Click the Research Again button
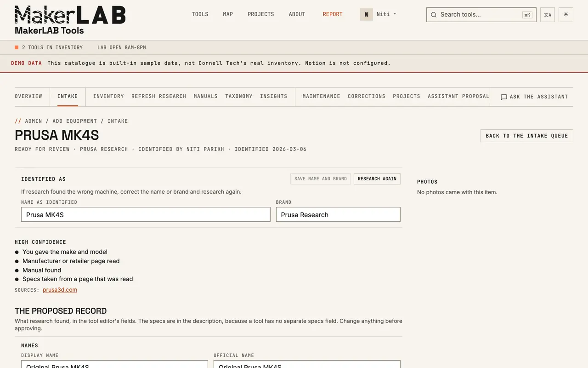588x368 pixels. (x=377, y=179)
